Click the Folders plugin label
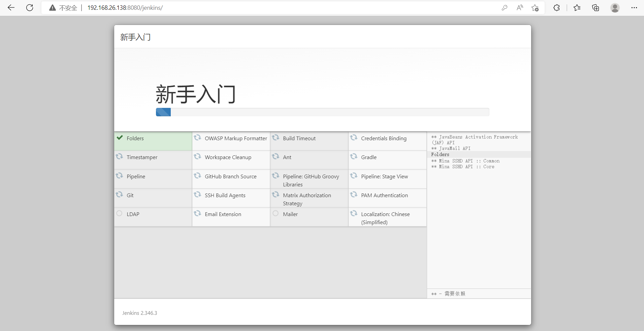 tap(135, 139)
